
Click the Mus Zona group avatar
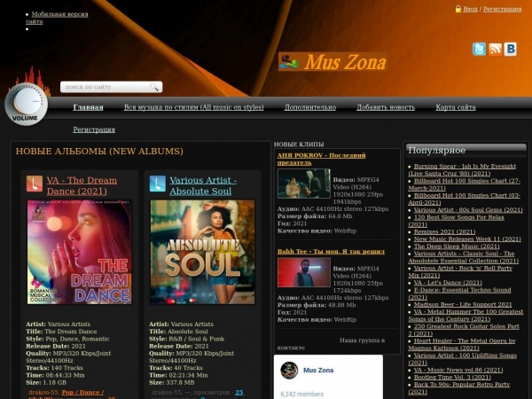point(289,370)
